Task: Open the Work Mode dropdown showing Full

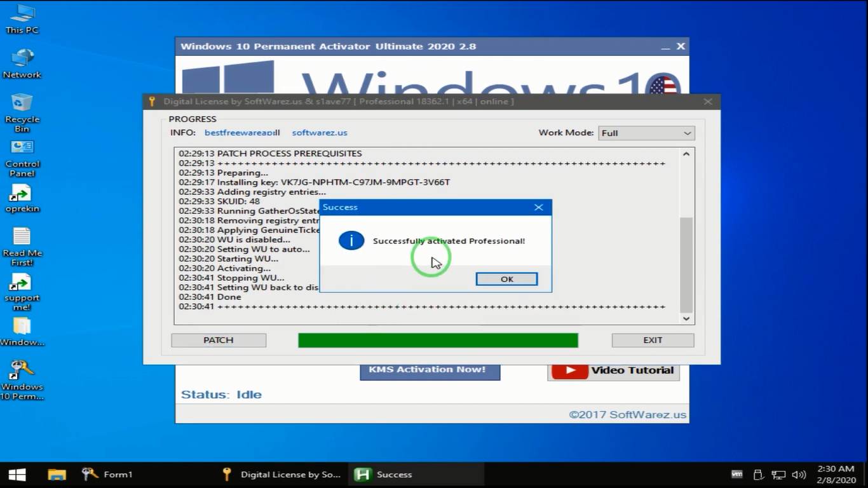Action: coord(646,133)
